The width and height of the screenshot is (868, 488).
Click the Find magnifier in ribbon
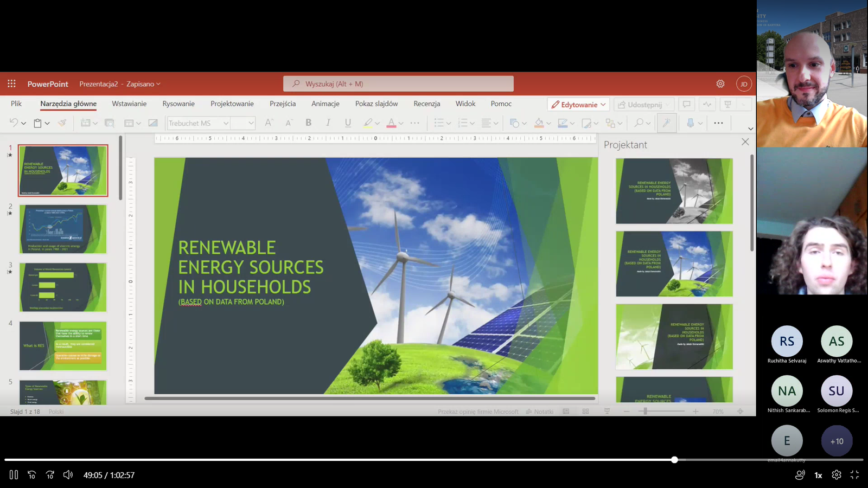[x=639, y=123]
